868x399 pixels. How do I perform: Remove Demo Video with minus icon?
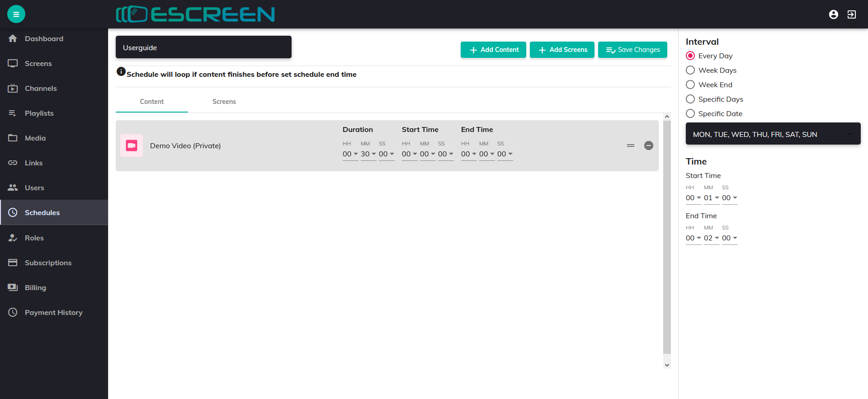(x=648, y=146)
